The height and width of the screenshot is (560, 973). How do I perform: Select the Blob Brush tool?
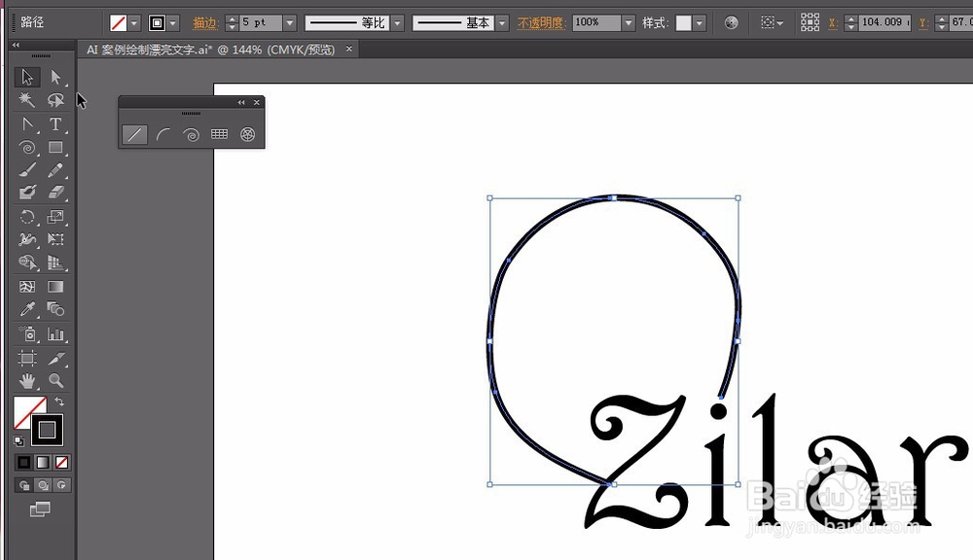[x=26, y=192]
